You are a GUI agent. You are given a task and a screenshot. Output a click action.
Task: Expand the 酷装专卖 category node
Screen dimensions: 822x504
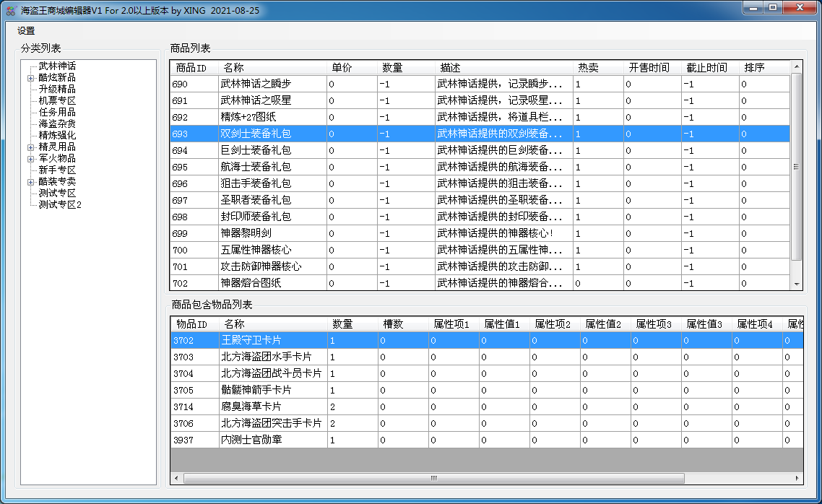[x=31, y=182]
